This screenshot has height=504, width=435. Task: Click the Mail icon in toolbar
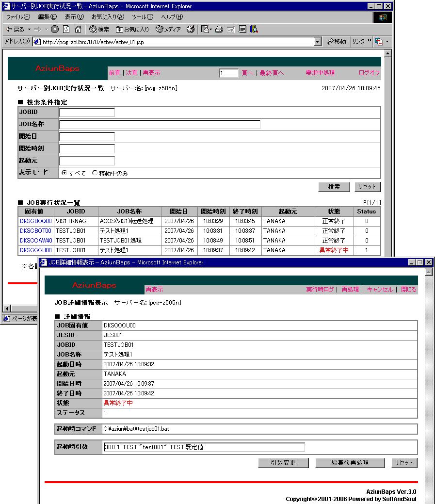[205, 29]
